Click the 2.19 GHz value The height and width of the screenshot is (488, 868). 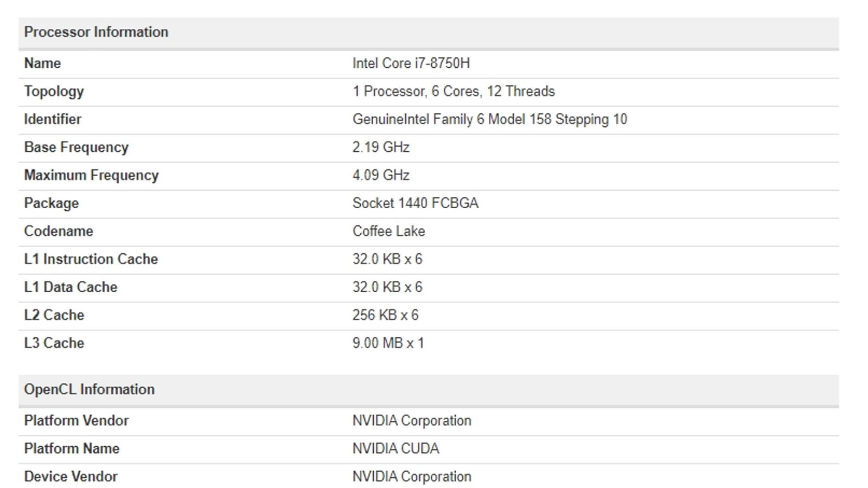coord(381,147)
